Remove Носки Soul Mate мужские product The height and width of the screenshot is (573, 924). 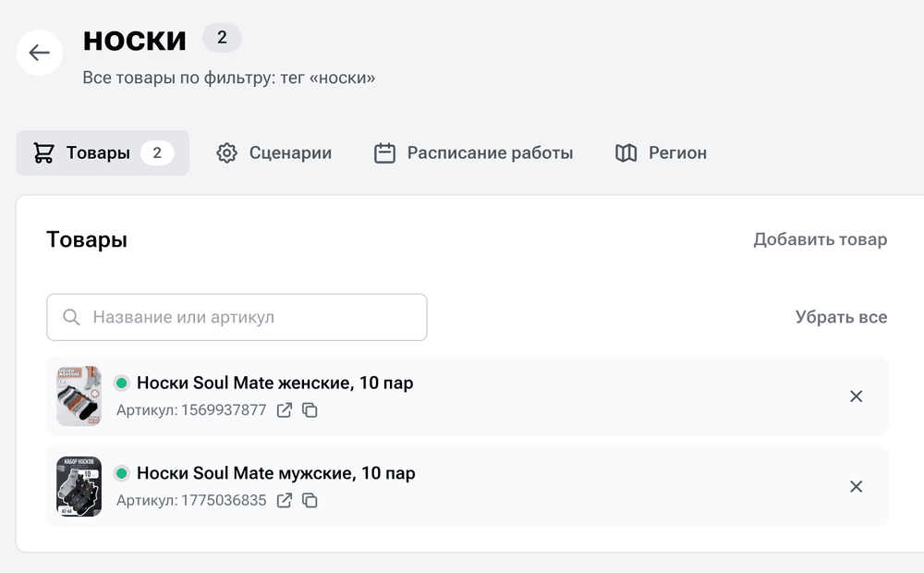857,486
